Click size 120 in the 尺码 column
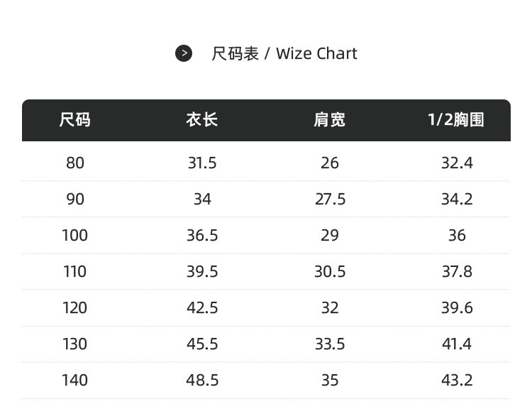 [75, 308]
